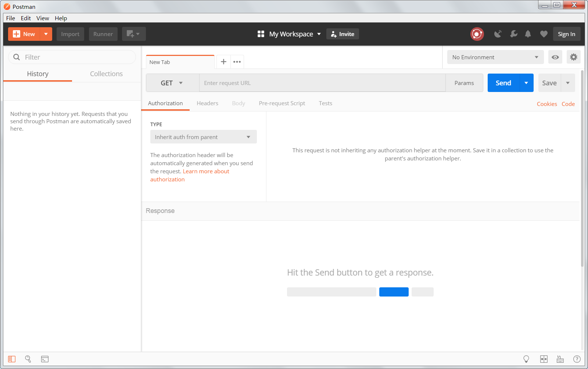
Task: Select the Pre-request Script tab
Action: 282,103
